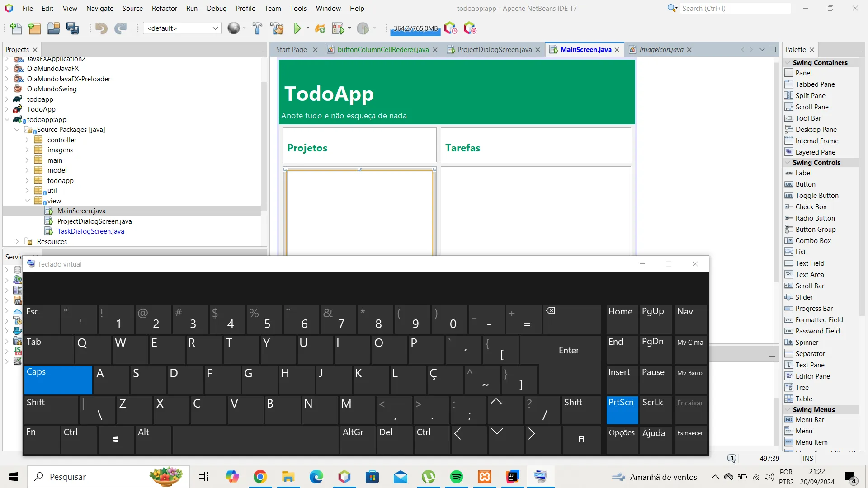Click the New File toolbar icon
The height and width of the screenshot is (488, 868).
[x=16, y=28]
